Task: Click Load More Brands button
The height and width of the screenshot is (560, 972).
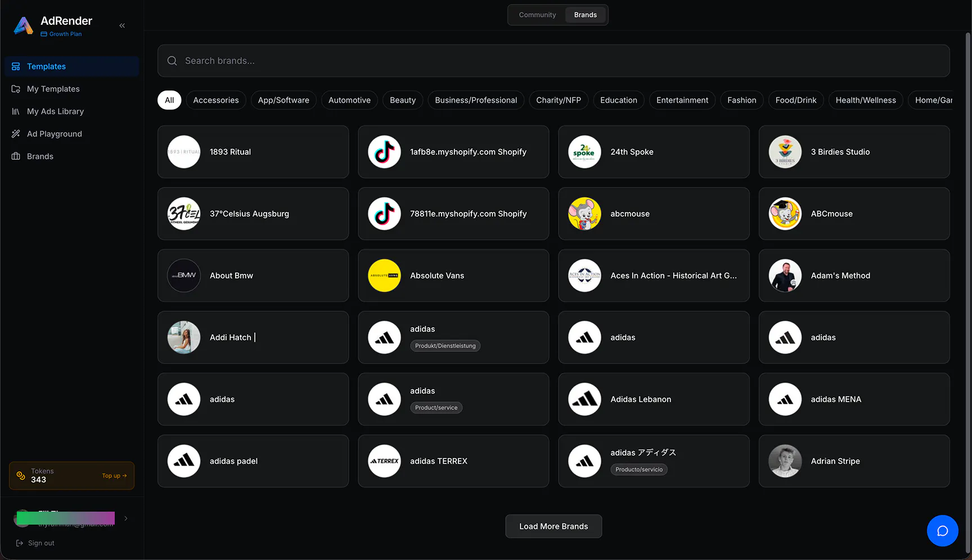Action: point(553,526)
